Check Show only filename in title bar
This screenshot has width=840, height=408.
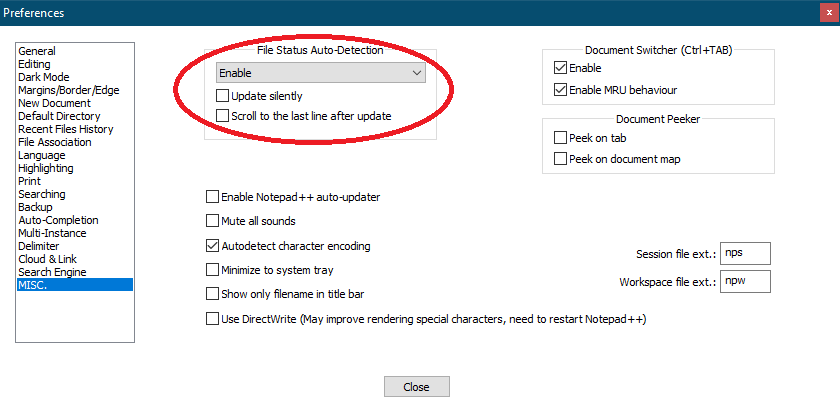point(212,294)
